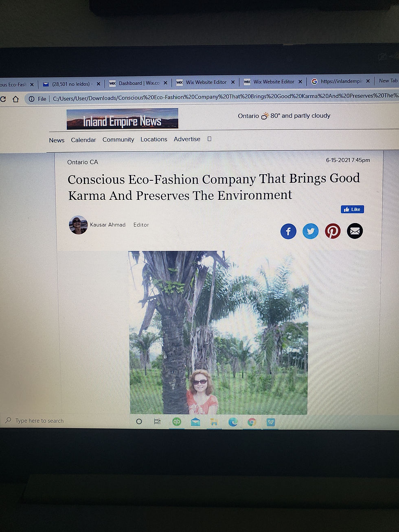Open the Calendar menu item

coord(83,140)
